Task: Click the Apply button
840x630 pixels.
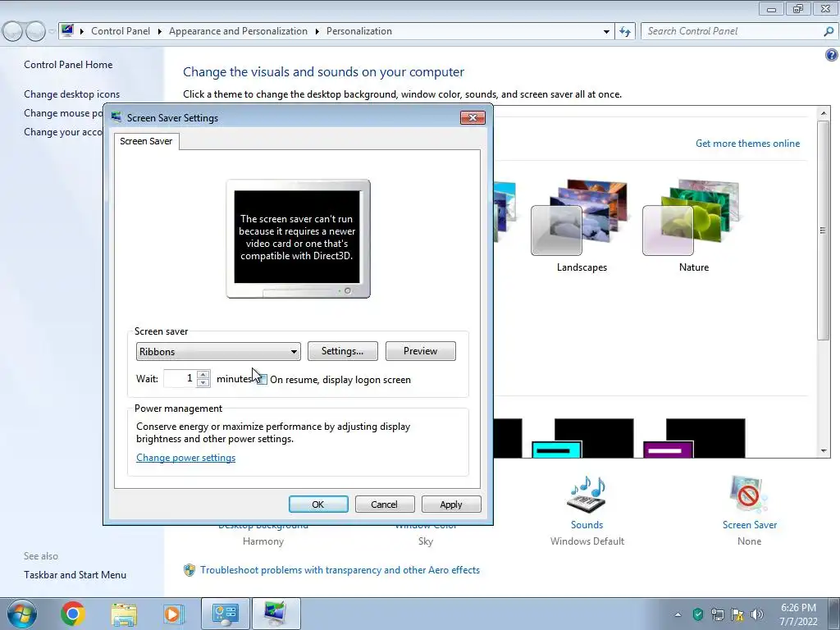Action: (451, 504)
